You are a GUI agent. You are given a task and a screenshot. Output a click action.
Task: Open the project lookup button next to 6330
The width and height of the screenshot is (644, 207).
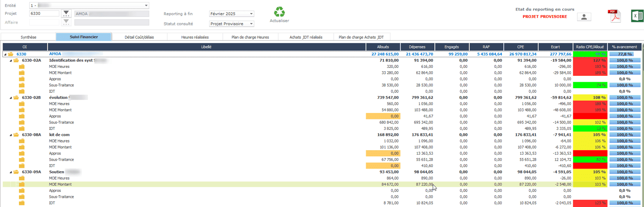click(66, 13)
